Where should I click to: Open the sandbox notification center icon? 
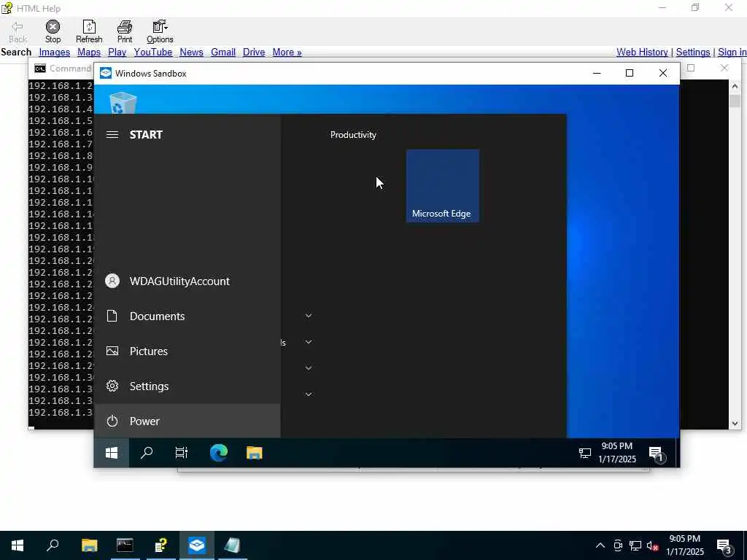[657, 454]
